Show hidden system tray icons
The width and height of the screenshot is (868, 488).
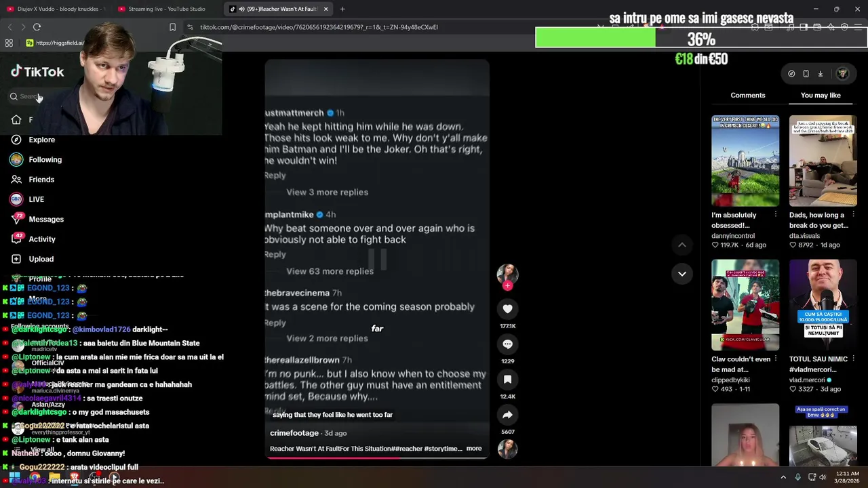pos(783,477)
